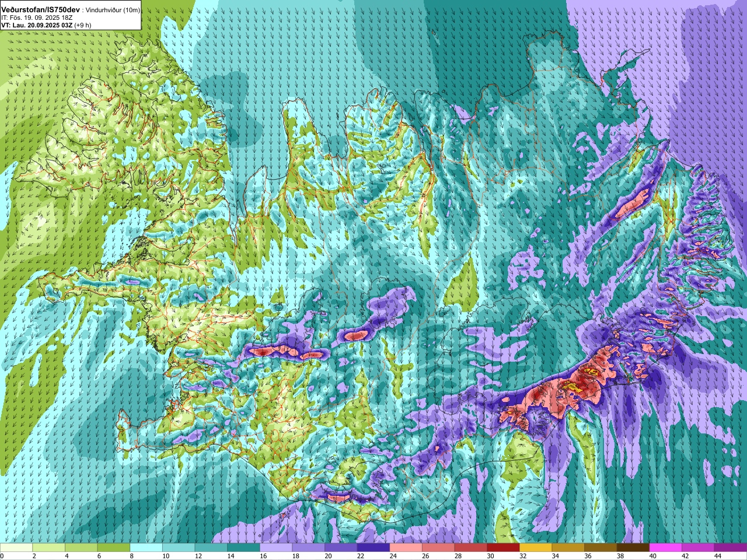Select the 2–4 light green legend swatch

point(48,548)
